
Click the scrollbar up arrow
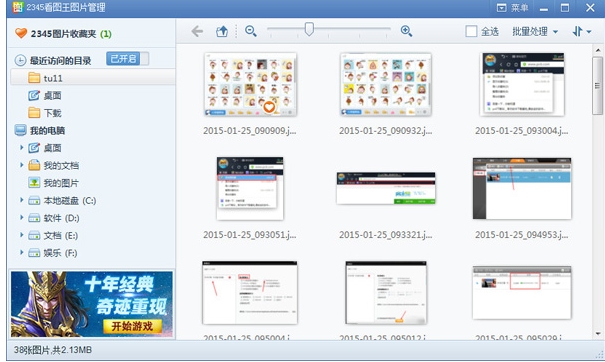point(598,50)
